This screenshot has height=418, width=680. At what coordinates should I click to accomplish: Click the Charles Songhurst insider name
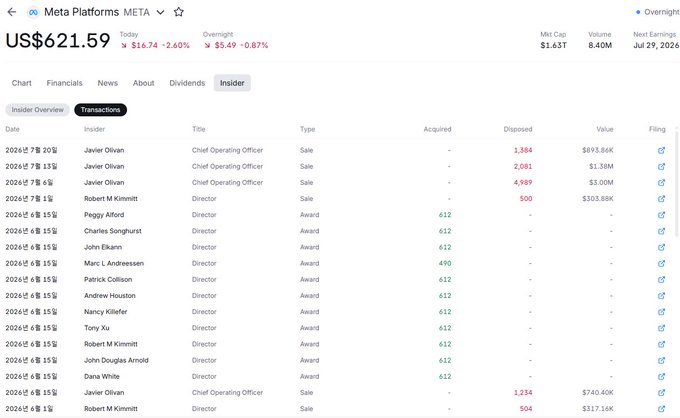tap(113, 231)
